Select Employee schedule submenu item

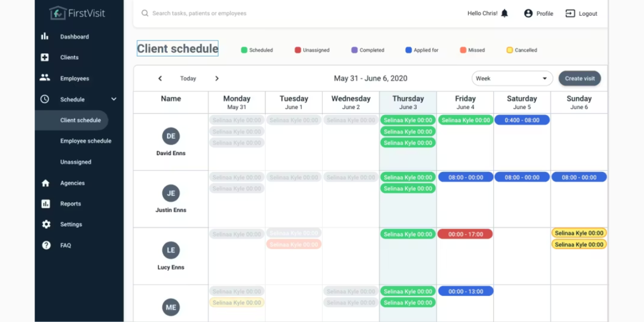click(x=86, y=141)
